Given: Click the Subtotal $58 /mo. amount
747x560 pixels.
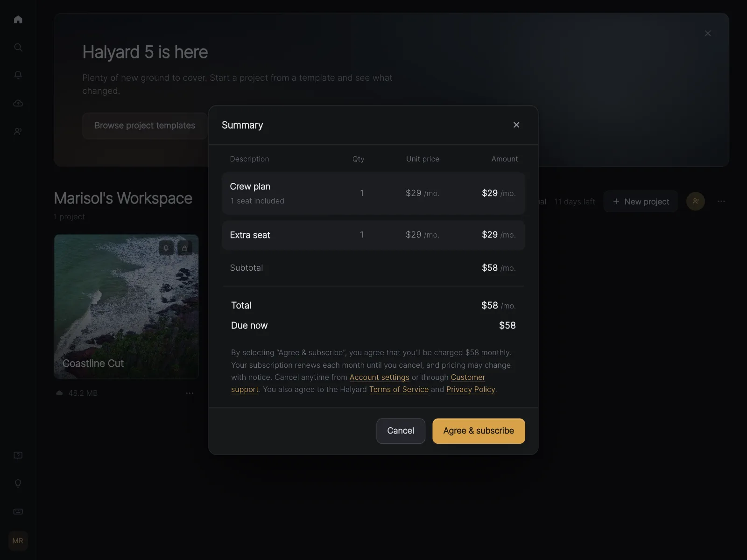Looking at the screenshot, I should coord(499,268).
